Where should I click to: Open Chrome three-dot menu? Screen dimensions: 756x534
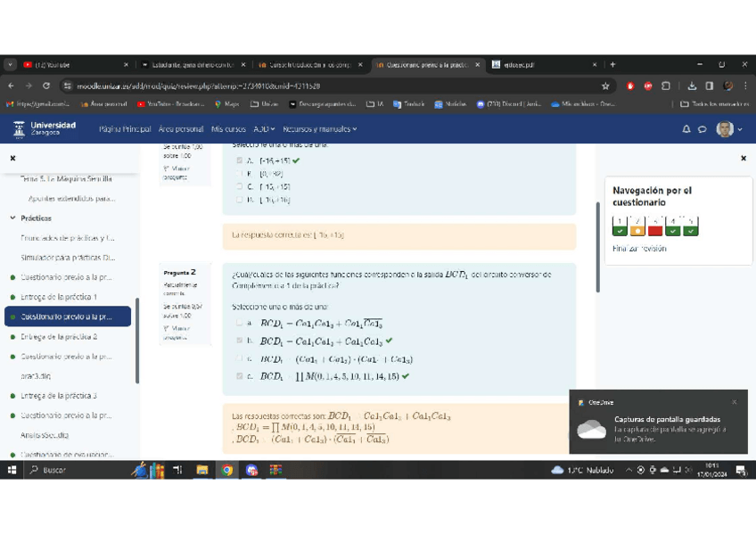(745, 86)
